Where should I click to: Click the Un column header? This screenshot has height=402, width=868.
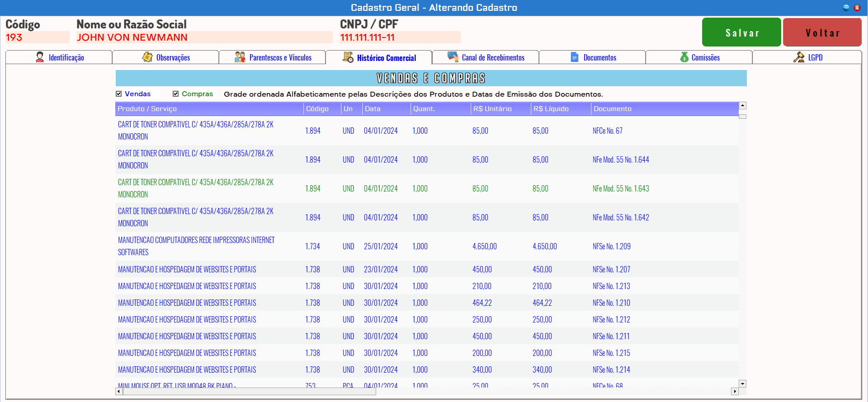pos(352,109)
